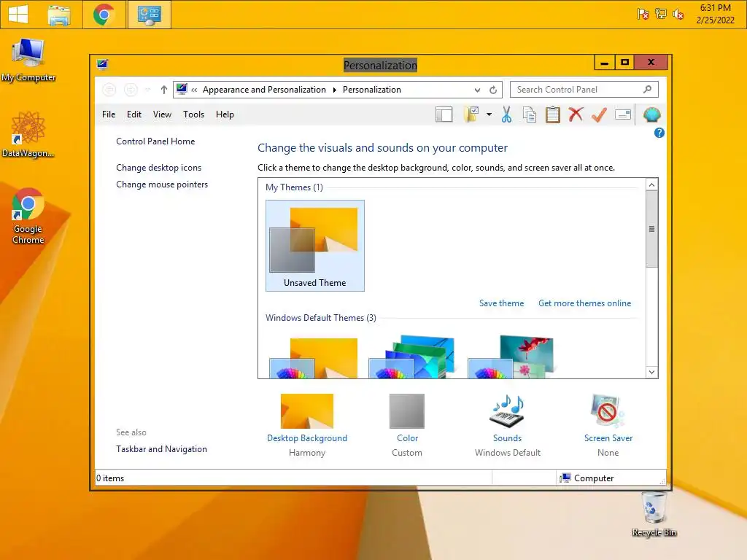The height and width of the screenshot is (560, 747).
Task: Open the Help menu
Action: (x=225, y=114)
